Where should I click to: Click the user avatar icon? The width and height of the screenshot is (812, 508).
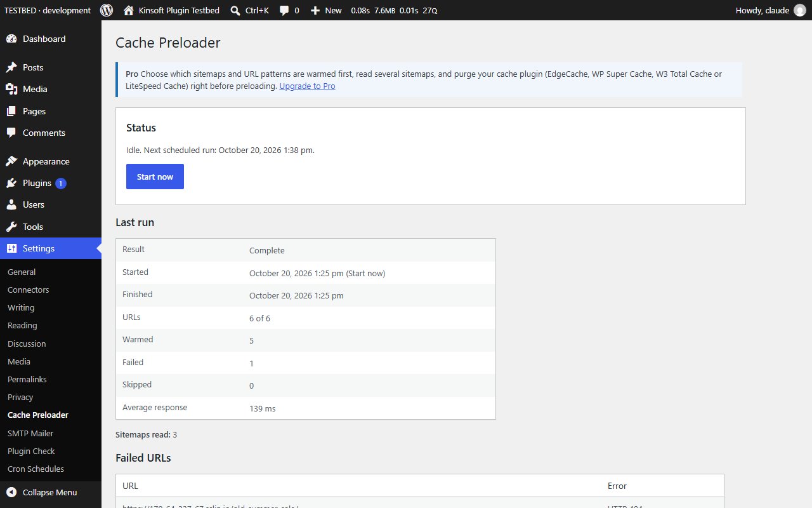800,10
